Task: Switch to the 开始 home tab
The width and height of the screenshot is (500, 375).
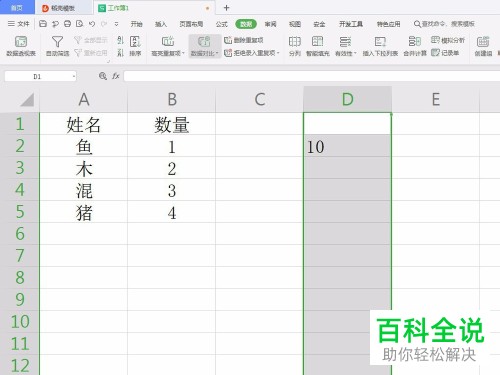Action: [x=136, y=24]
